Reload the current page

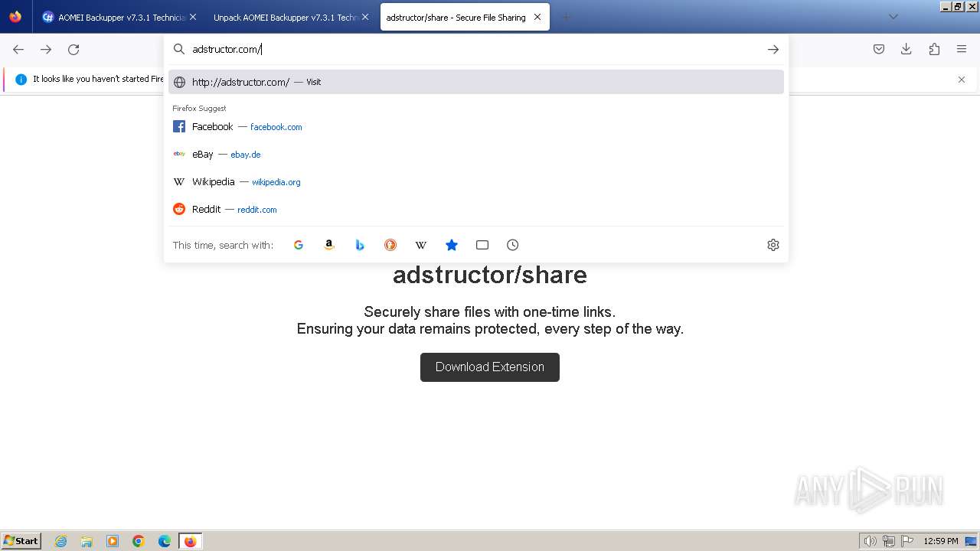tap(73, 49)
